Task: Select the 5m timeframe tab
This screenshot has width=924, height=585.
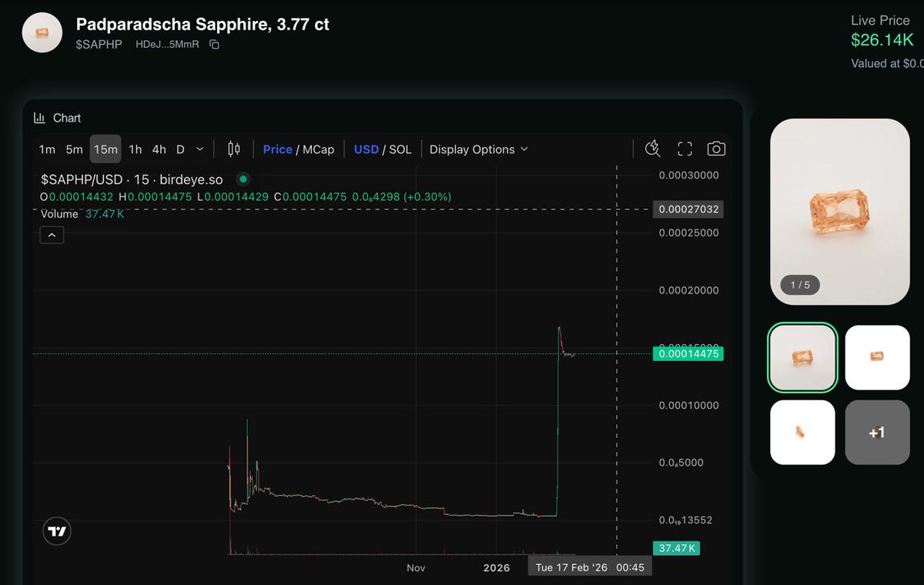Action: (73, 149)
